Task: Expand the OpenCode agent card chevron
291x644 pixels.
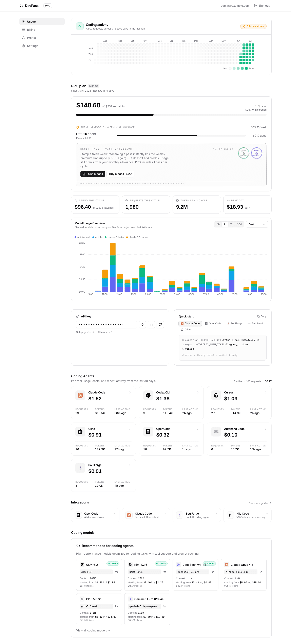Action: click(198, 429)
